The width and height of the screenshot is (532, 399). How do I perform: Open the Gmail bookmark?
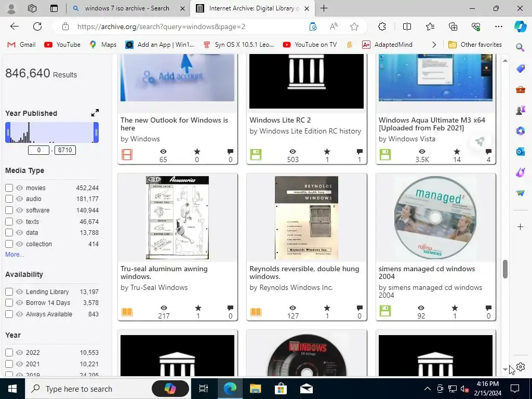click(x=22, y=45)
